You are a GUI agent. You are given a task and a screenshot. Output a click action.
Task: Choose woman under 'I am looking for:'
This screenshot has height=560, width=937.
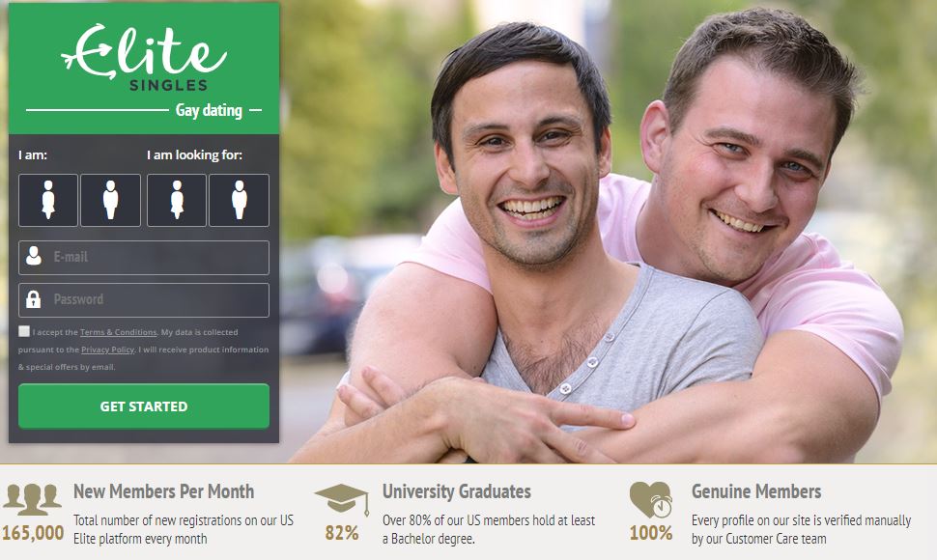coord(177,200)
